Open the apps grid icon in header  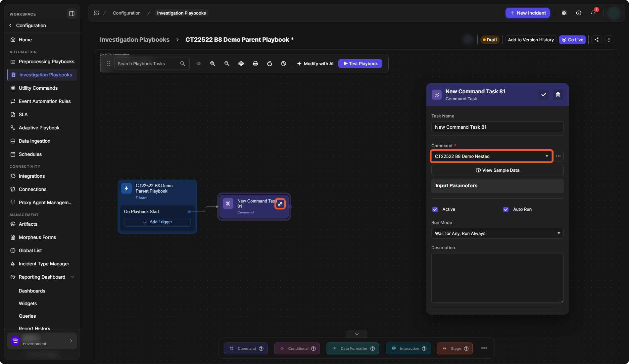[564, 13]
